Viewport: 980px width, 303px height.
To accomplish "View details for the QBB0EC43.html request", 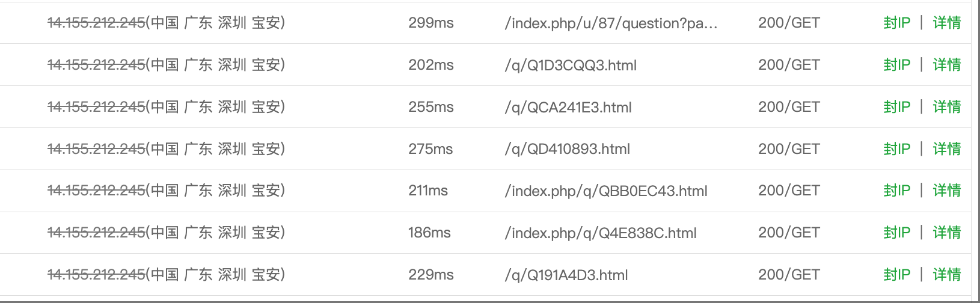I will (x=946, y=191).
